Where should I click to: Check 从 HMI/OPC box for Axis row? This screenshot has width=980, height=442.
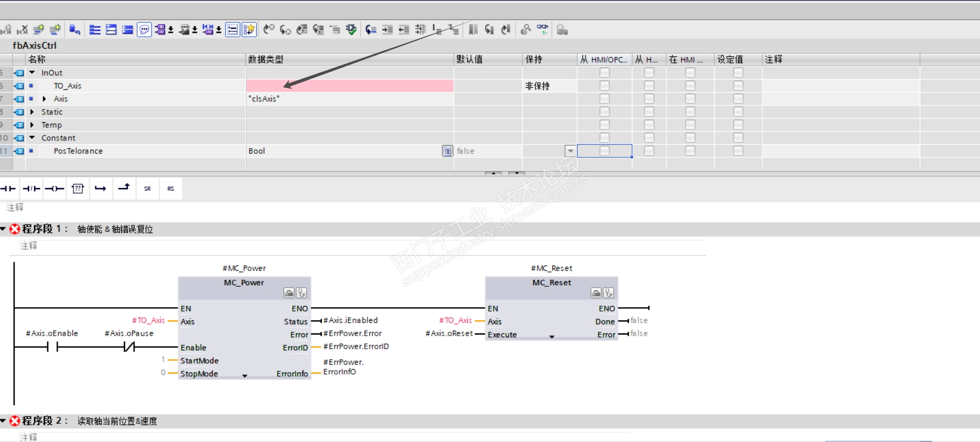coord(604,99)
